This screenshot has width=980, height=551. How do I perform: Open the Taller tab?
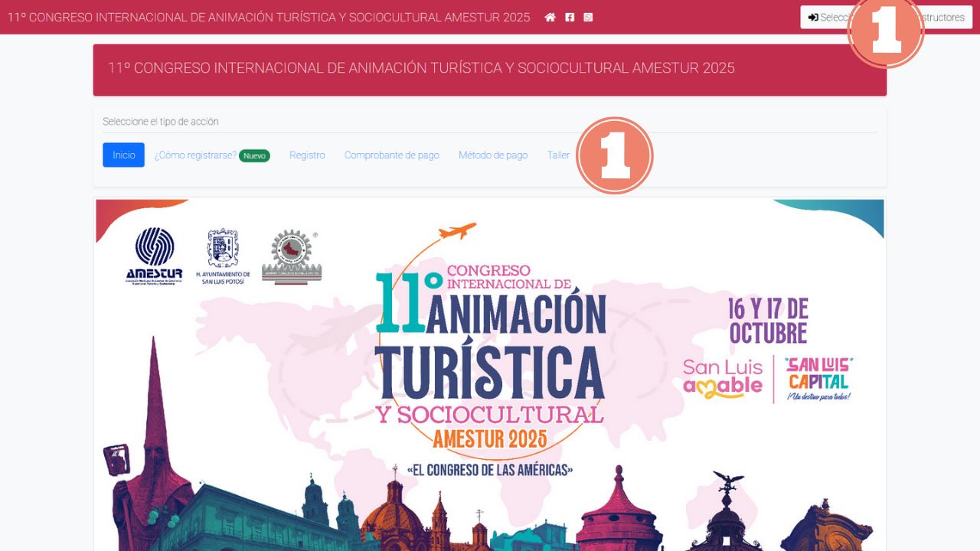(558, 155)
